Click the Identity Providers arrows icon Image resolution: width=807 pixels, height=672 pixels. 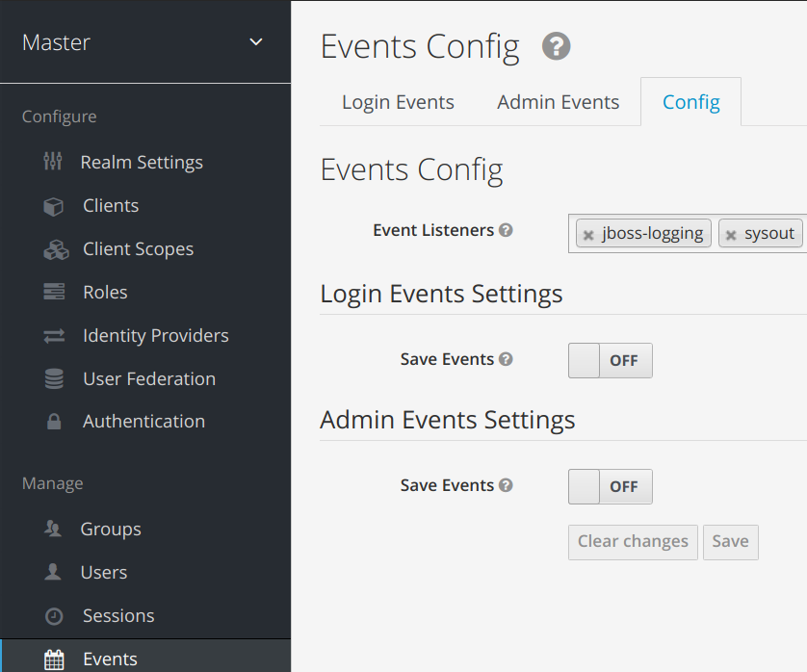click(54, 336)
